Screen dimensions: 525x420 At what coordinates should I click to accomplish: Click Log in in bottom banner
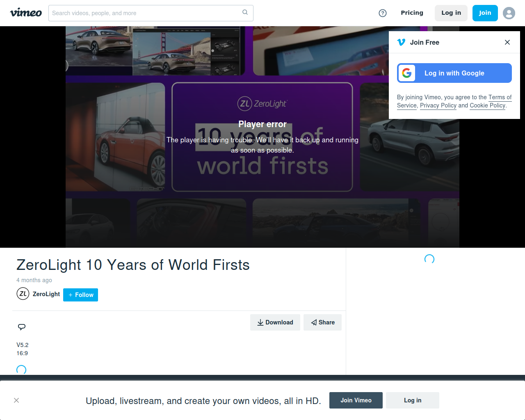click(413, 400)
